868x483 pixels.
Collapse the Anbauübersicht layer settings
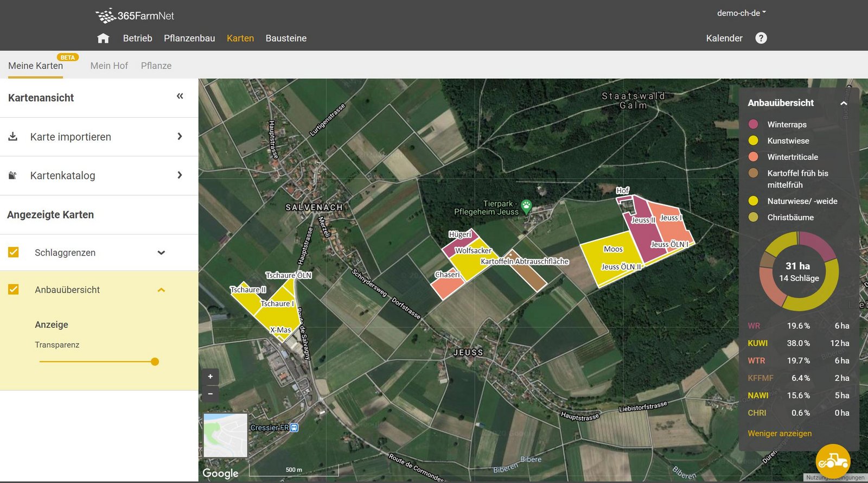pyautogui.click(x=161, y=290)
